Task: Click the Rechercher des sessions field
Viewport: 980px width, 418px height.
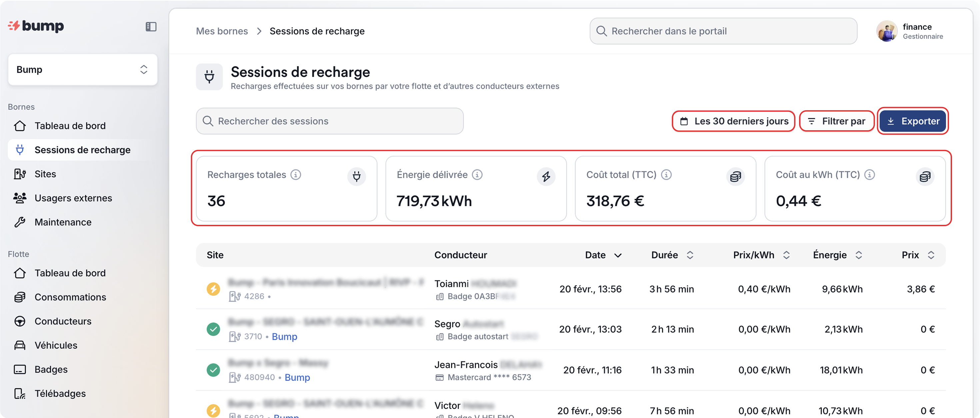Action: tap(330, 121)
